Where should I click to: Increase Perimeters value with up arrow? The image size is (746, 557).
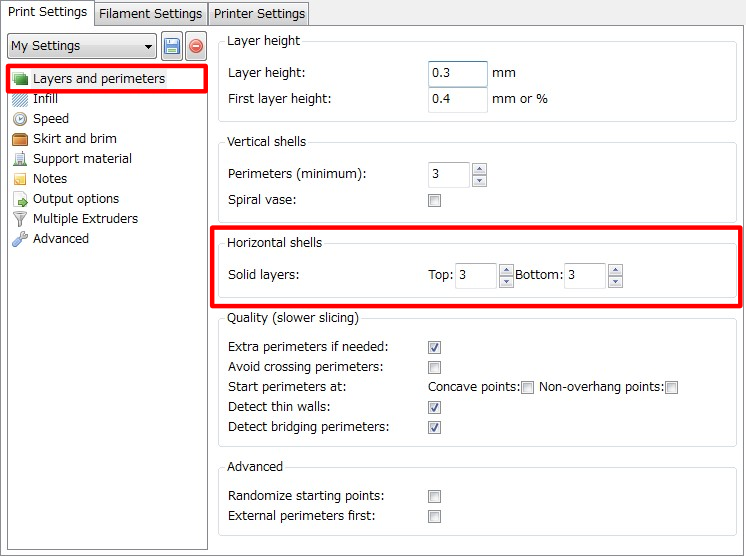[x=479, y=168]
